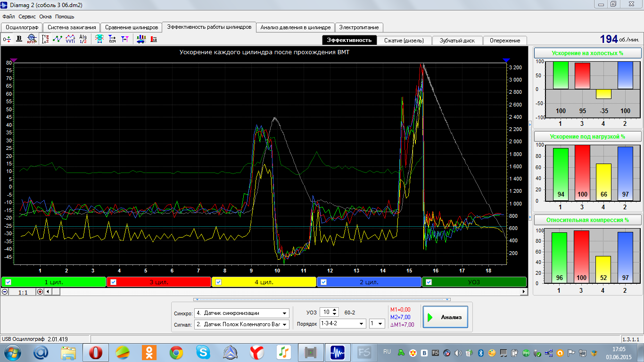Click the RPM scale bracket icon
Screen dimensions: 644x362
pos(46,39)
